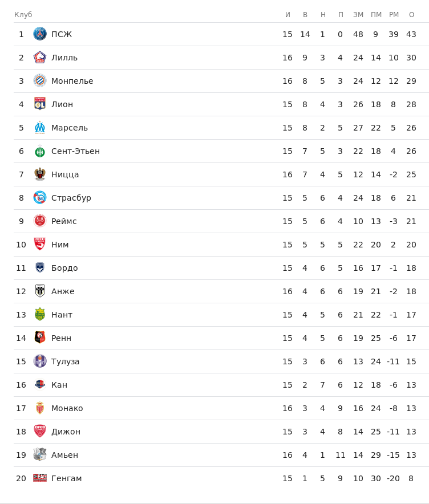Click the О points column header
429x504 pixels.
(x=411, y=15)
